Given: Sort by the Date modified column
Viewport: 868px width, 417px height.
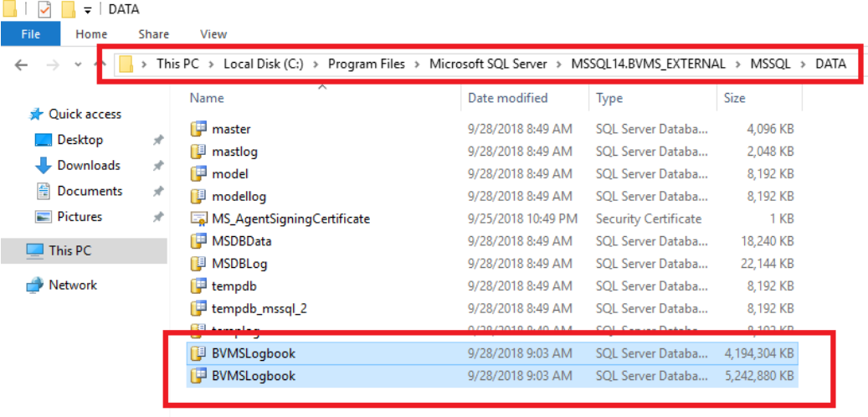Looking at the screenshot, I should 507,99.
